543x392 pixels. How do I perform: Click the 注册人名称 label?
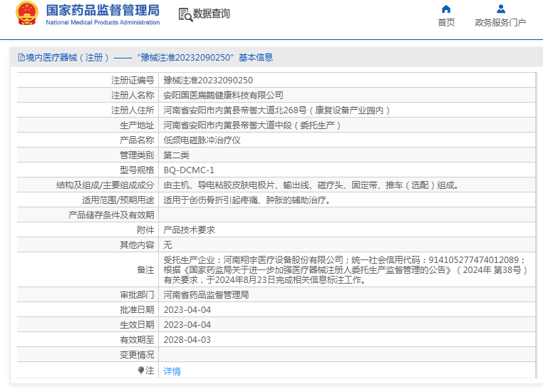pos(133,96)
